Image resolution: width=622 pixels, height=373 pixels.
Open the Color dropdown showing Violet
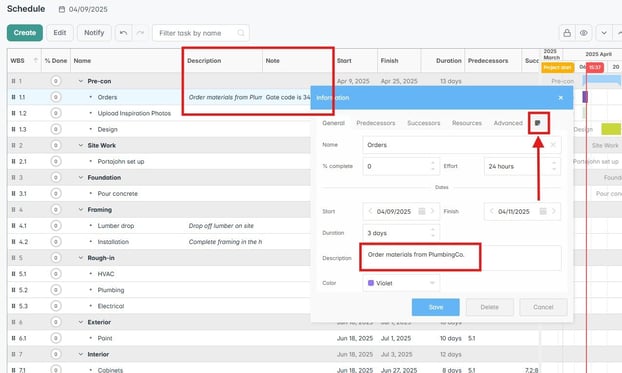tap(401, 283)
